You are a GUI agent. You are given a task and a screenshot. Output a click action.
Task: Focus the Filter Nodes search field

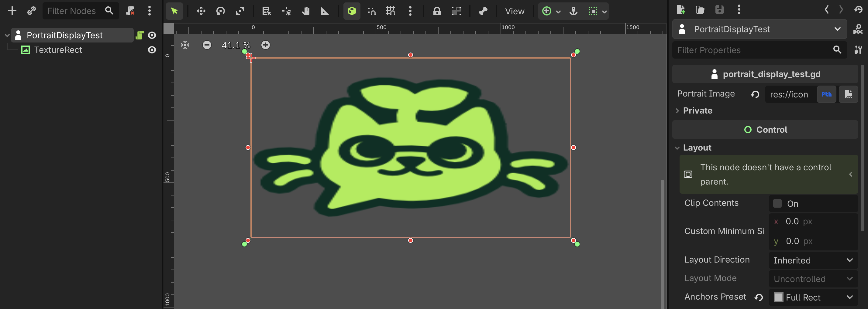coord(81,11)
